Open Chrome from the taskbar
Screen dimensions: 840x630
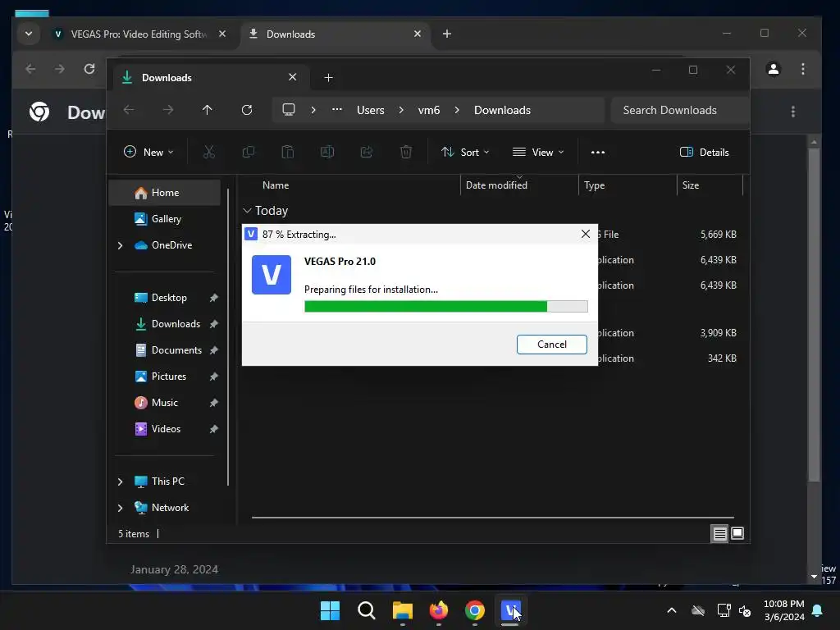(x=475, y=610)
